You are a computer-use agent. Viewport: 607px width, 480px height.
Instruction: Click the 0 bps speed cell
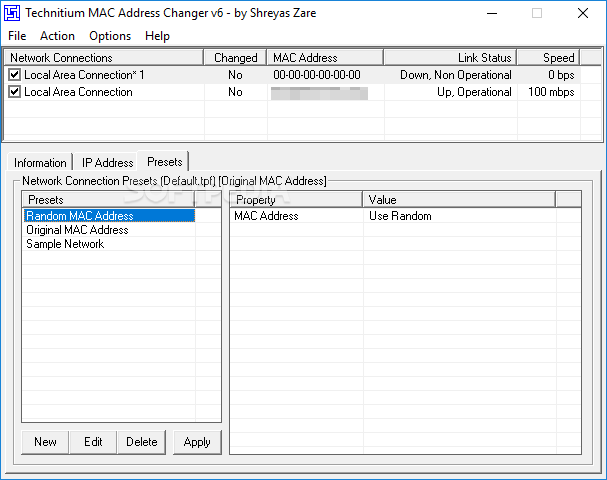(561, 75)
